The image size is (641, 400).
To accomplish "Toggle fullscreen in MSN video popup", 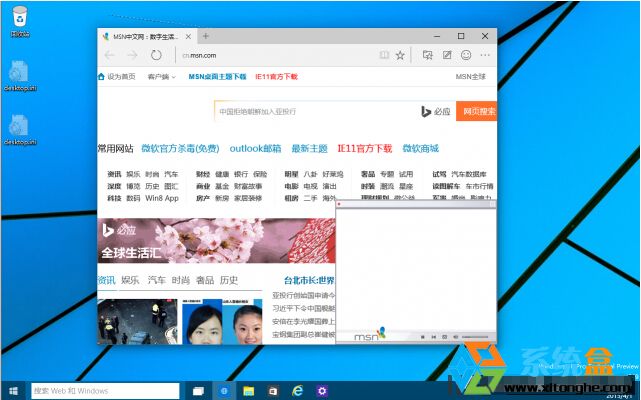I will [444, 337].
